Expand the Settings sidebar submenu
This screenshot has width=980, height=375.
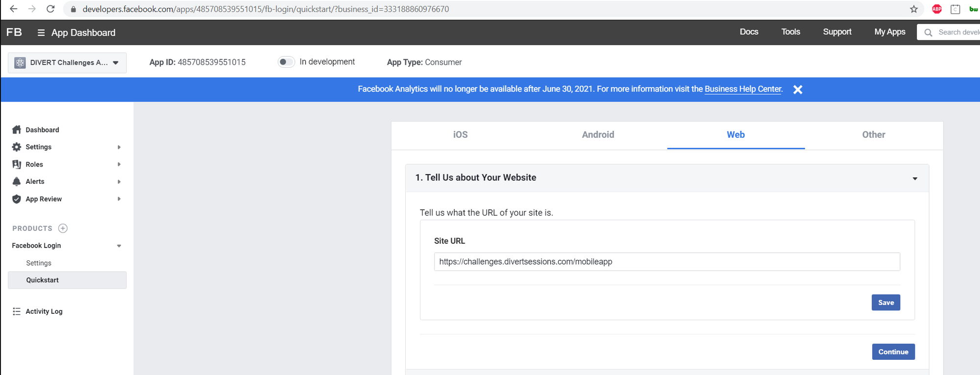point(119,147)
